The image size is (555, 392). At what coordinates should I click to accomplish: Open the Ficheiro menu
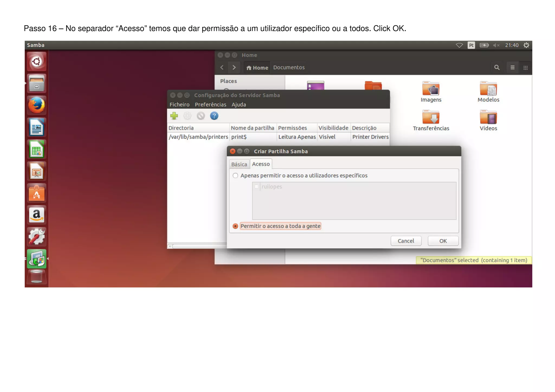179,105
